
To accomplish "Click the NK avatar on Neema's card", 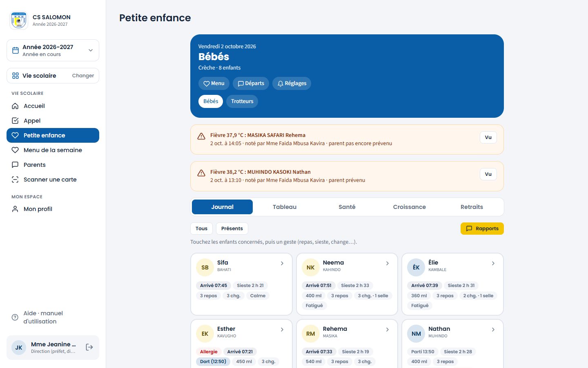I will (310, 267).
